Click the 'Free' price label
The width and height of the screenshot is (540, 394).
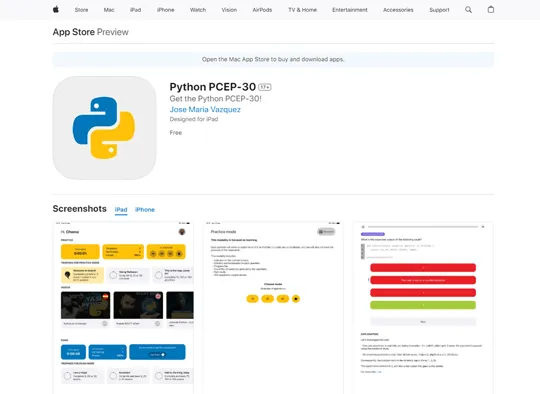(176, 133)
